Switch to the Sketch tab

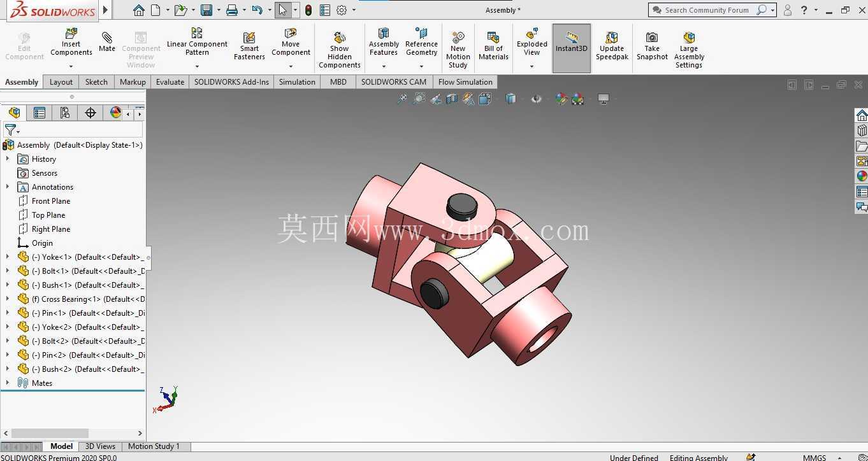(96, 82)
